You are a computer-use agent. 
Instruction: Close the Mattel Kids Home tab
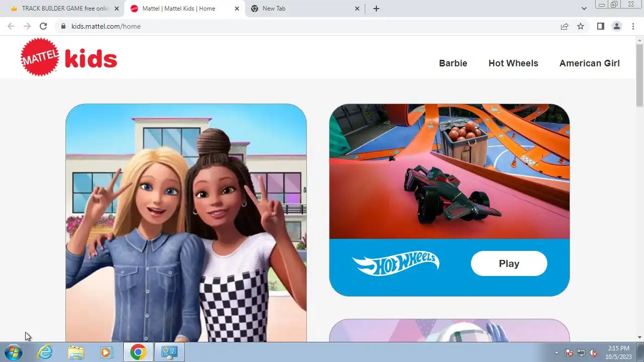(x=237, y=9)
